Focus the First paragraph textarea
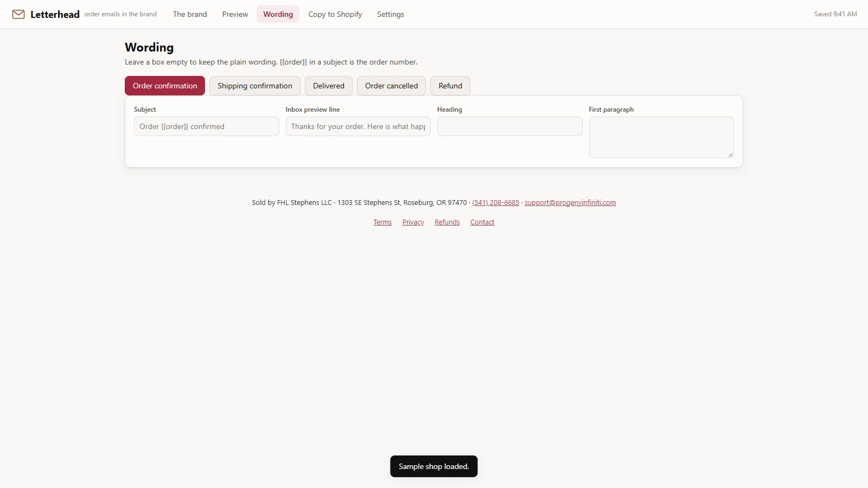This screenshot has width=868, height=488. pyautogui.click(x=661, y=138)
